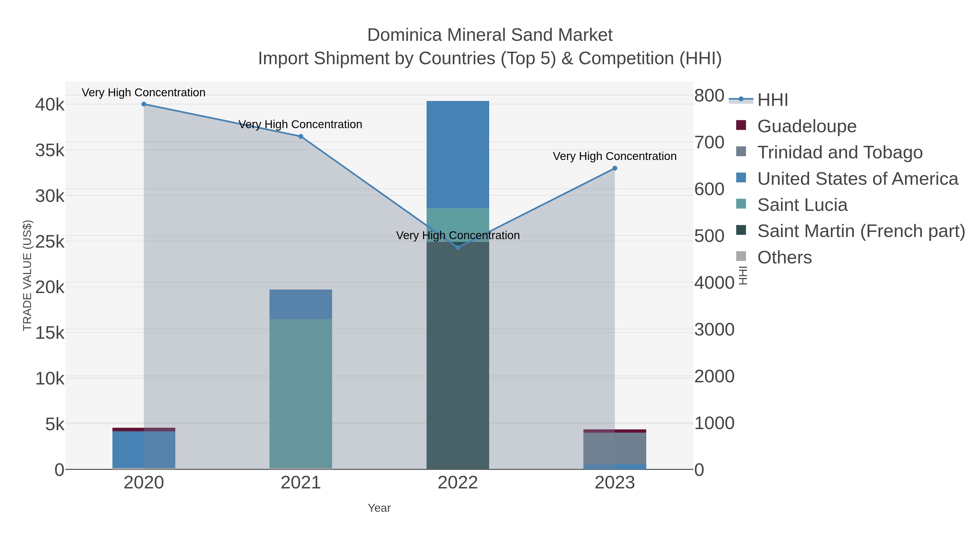Screen dimensions: 980x551
Task: Click the 2023 Trinidad and Tobago bar segment
Action: click(x=615, y=449)
